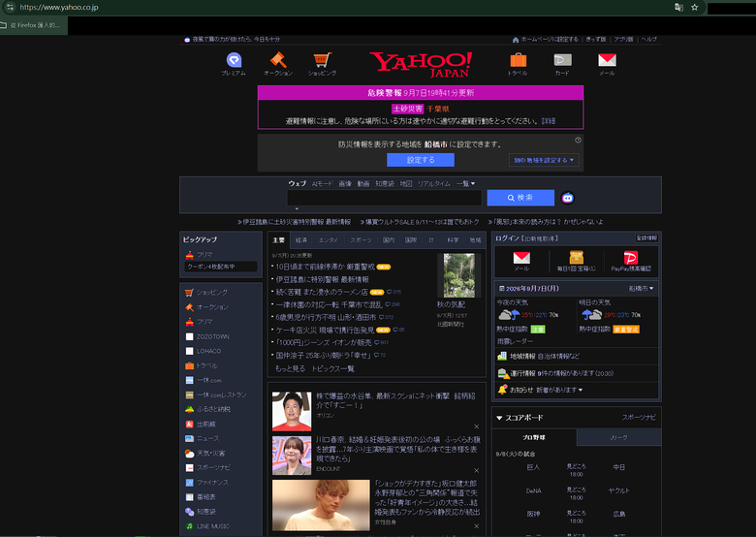Open the Mail envelope icon in header

pos(607,60)
